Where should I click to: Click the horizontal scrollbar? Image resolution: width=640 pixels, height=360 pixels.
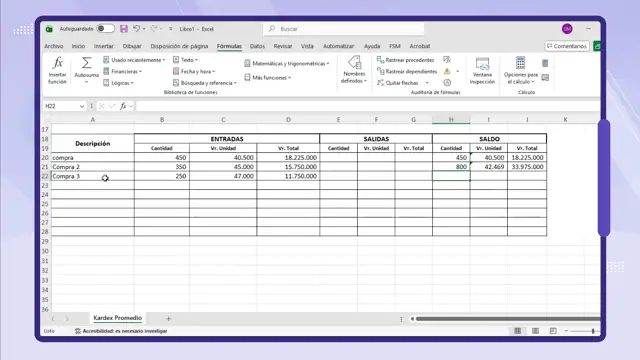point(508,319)
